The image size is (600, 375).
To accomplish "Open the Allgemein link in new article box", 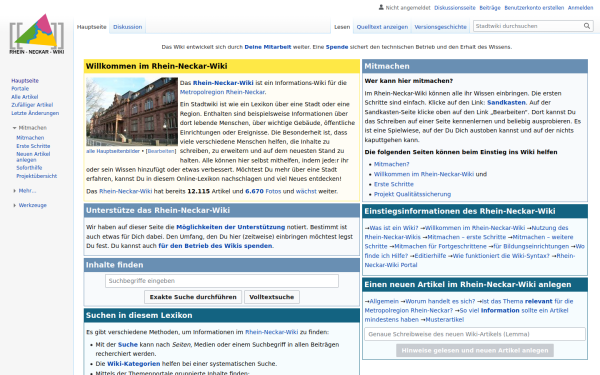I will tap(384, 302).
